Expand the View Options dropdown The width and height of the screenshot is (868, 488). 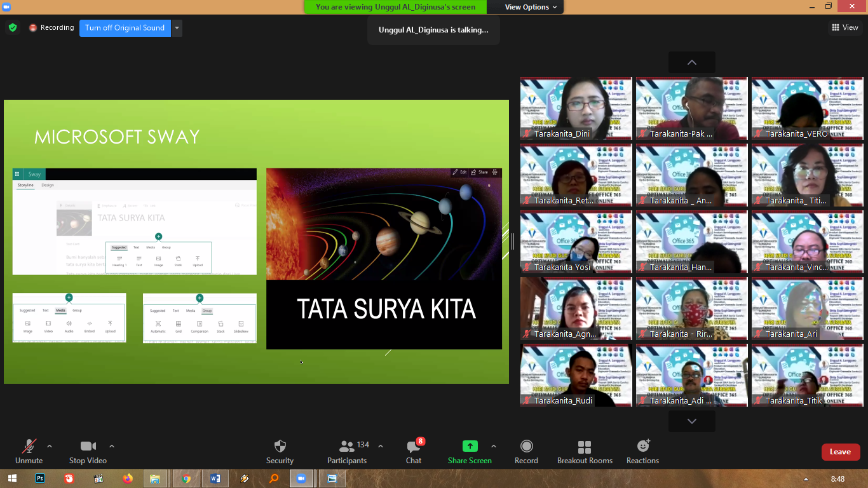coord(531,7)
